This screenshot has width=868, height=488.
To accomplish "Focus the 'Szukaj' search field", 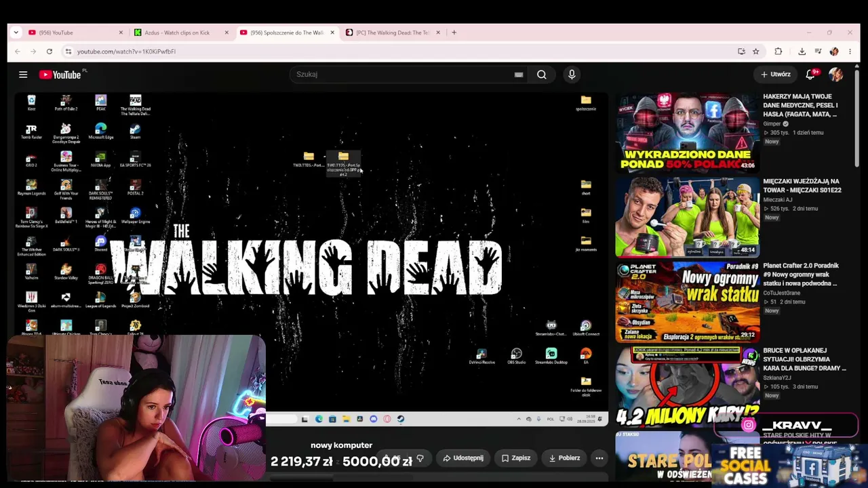I will coord(407,75).
